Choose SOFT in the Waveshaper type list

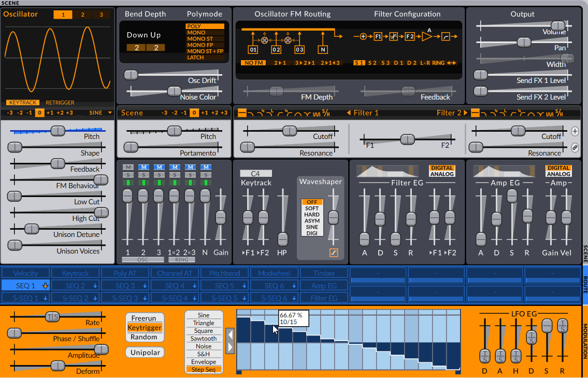[x=312, y=208]
